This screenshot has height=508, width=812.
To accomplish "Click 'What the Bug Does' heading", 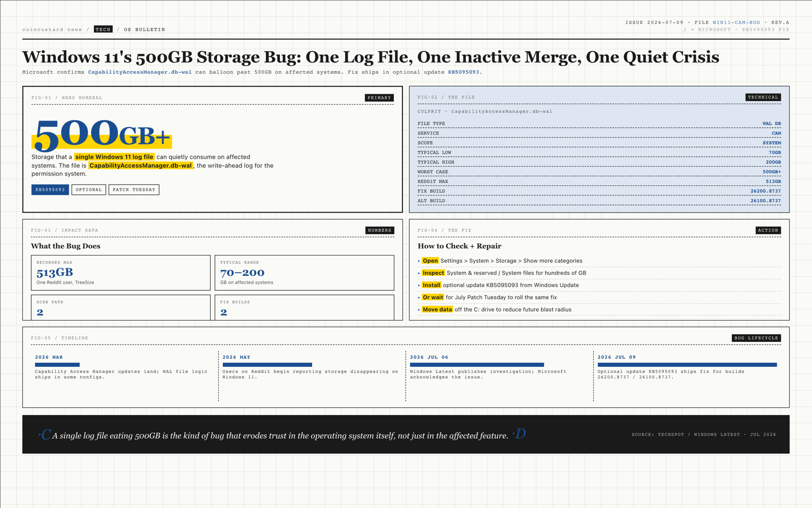I will (65, 246).
